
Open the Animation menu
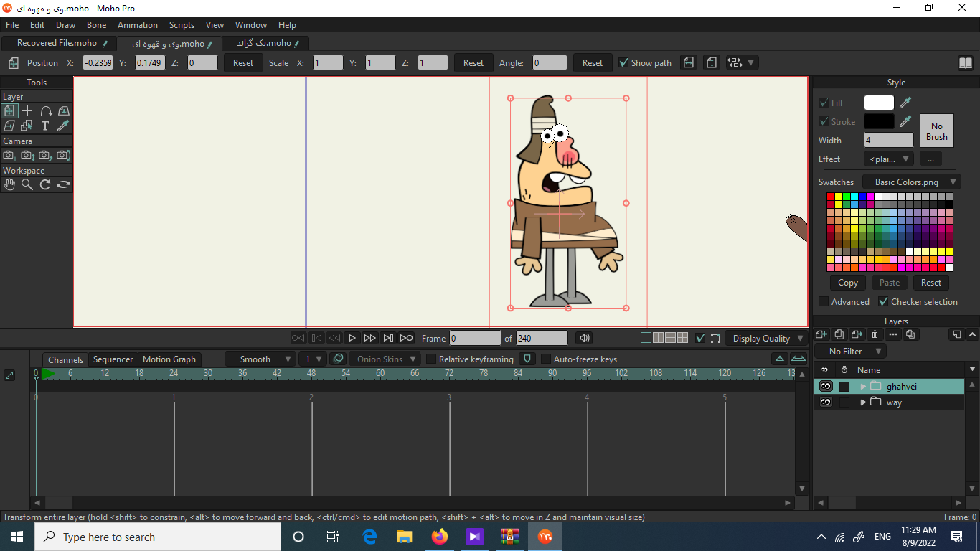coord(138,25)
